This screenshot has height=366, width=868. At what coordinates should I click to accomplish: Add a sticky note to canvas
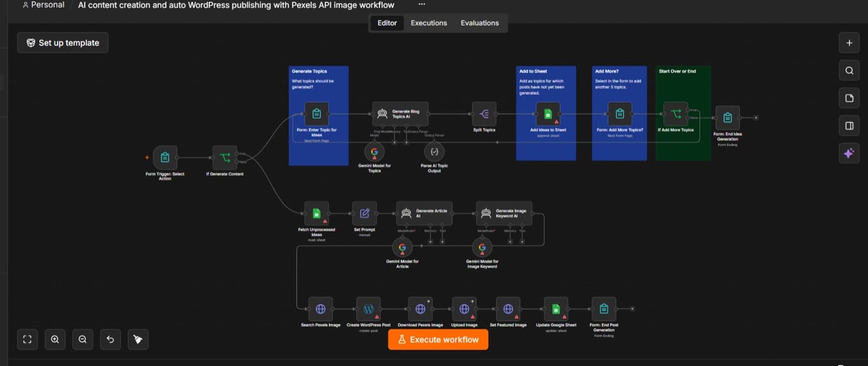tap(849, 98)
